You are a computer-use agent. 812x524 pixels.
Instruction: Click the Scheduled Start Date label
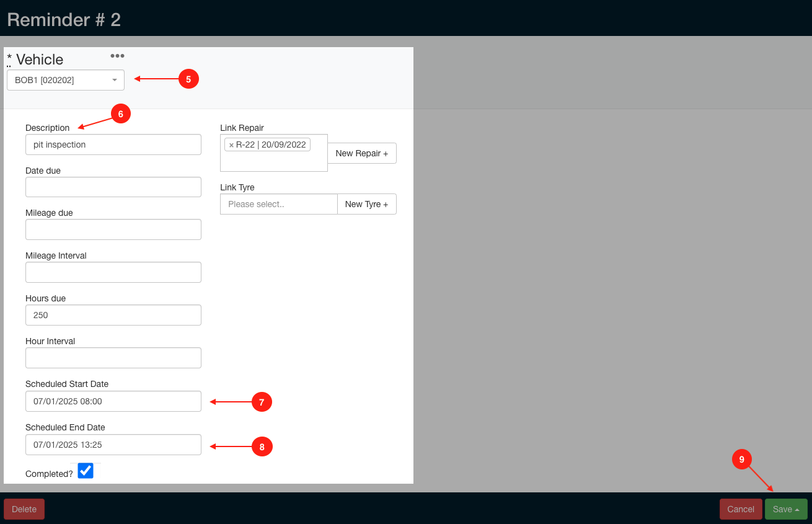click(67, 384)
